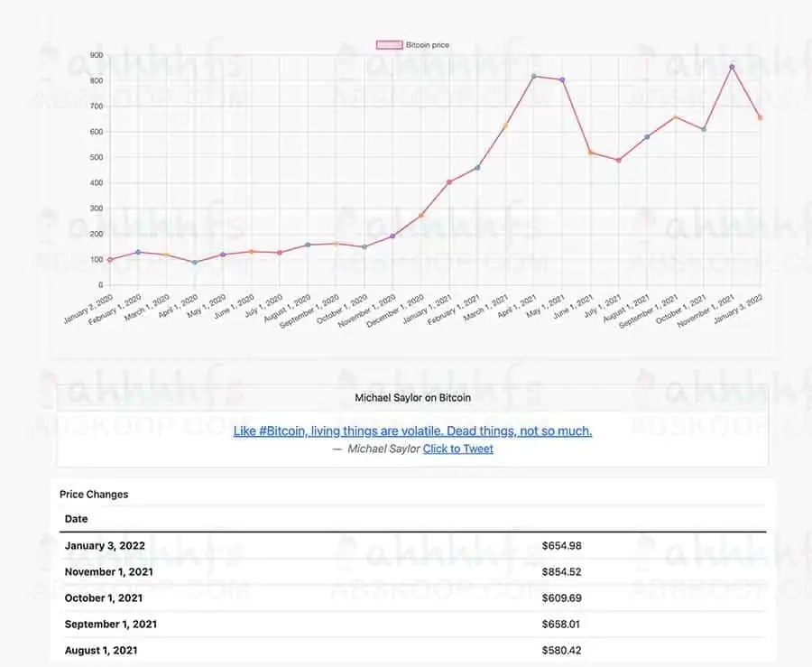Click the May 1, 2021 chart data point
The height and width of the screenshot is (667, 812).
tap(562, 80)
